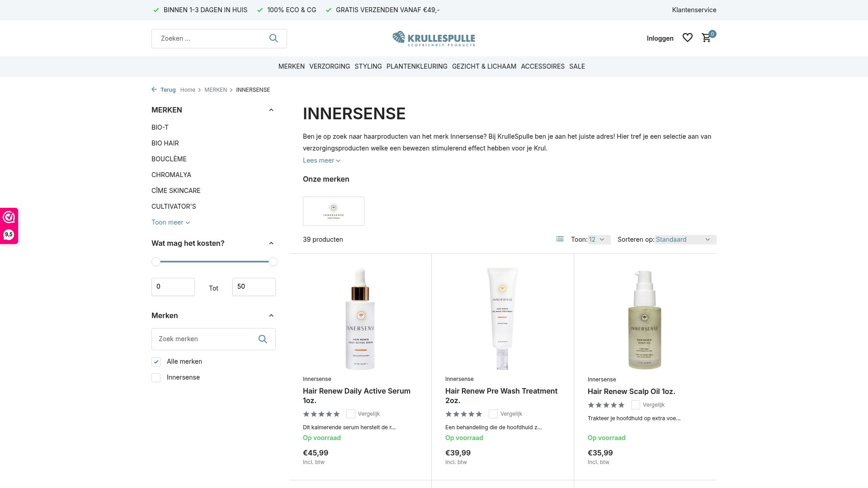Check Vergelijk for Hair Renew Scalp Oil
The height and width of the screenshot is (488, 868).
click(x=636, y=405)
